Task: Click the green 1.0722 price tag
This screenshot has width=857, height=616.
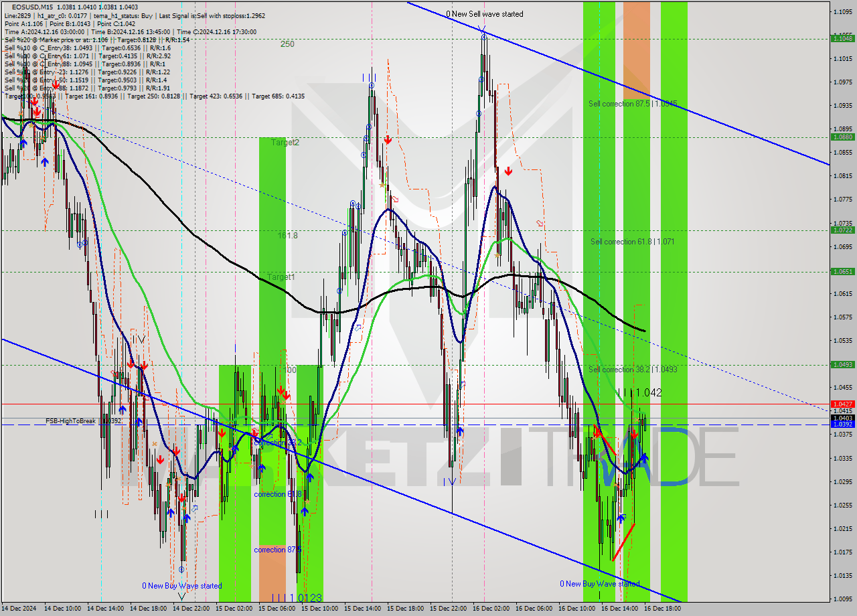Action: [842, 230]
